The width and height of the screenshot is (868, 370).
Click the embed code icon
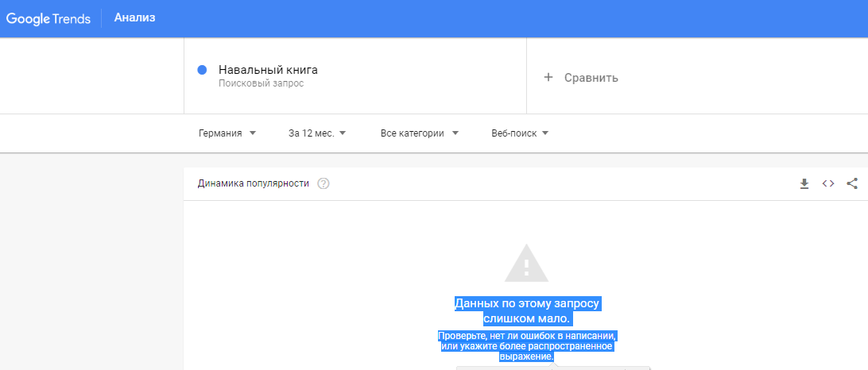pos(828,183)
